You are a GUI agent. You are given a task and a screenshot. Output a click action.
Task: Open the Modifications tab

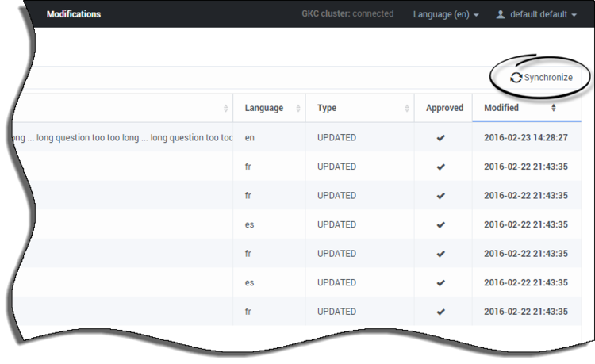coord(73,14)
